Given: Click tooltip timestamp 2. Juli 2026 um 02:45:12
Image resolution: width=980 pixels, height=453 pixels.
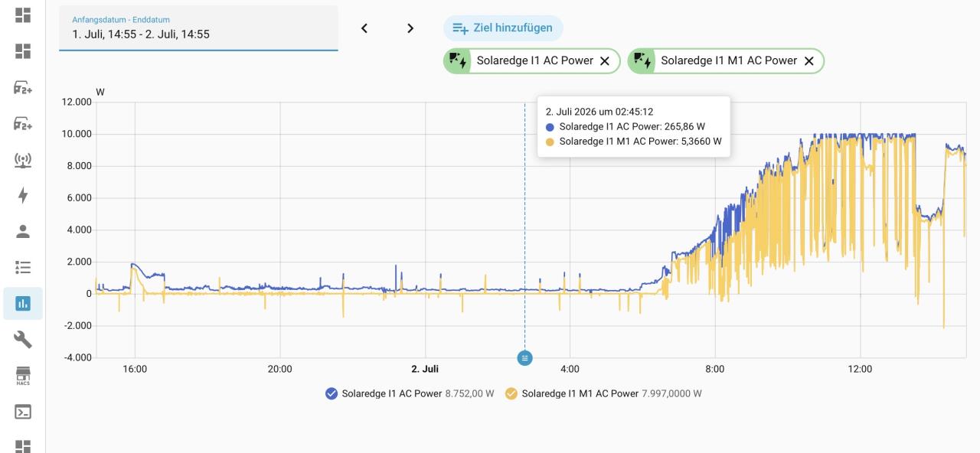Looking at the screenshot, I should coord(599,112).
